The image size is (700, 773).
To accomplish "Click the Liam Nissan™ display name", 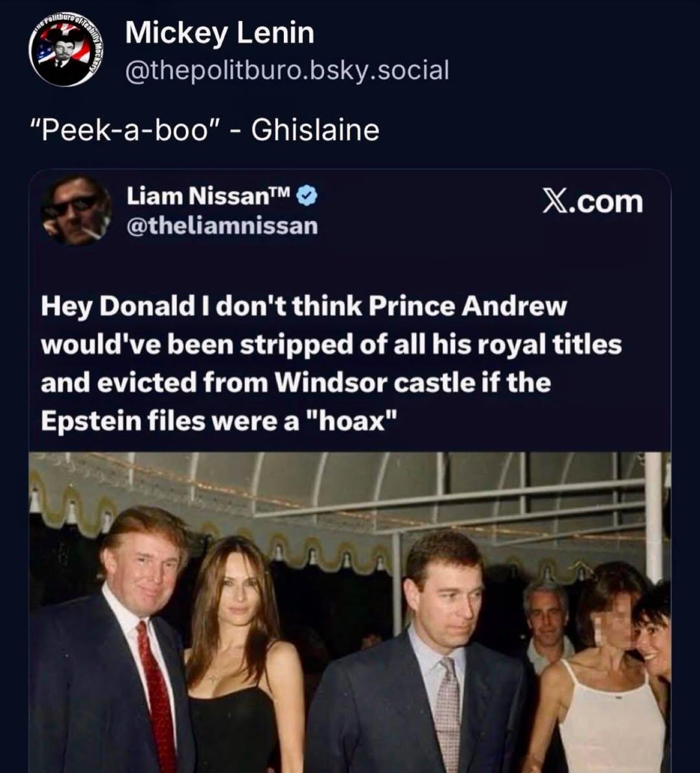I will 209,195.
